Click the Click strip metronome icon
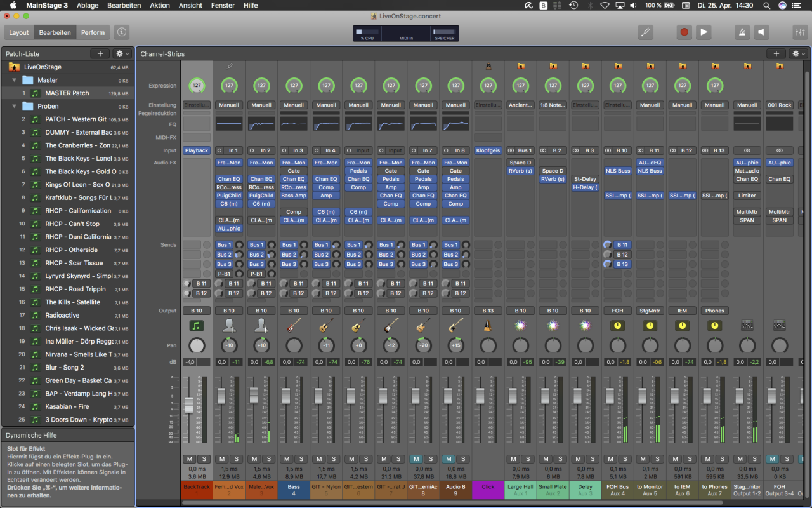Viewport: 812px width, 508px height. (488, 326)
